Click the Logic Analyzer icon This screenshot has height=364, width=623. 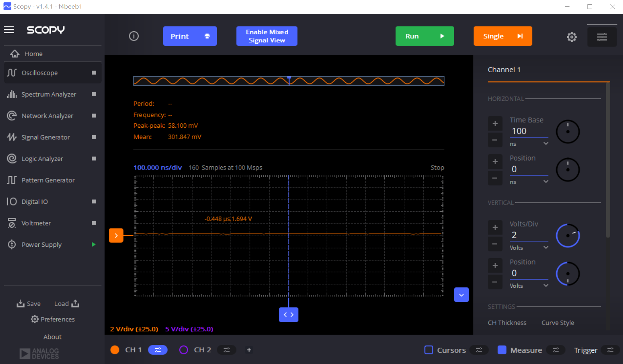point(12,159)
